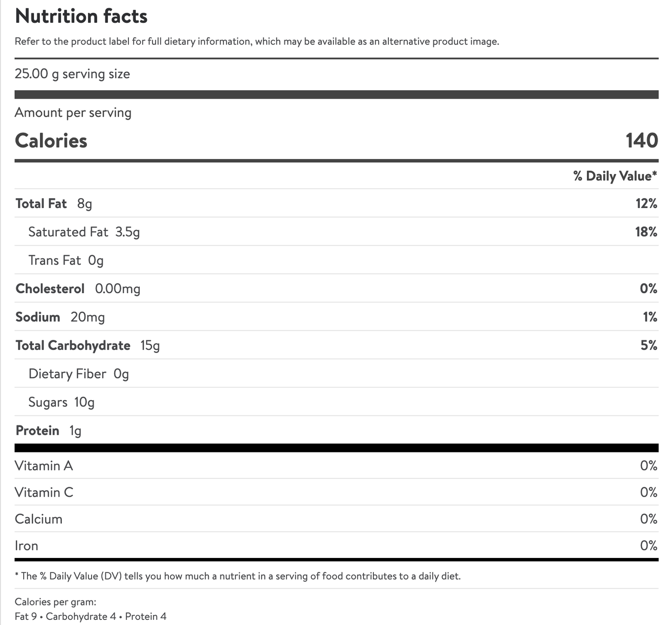
Task: Click the Vitamin A row label
Action: [x=44, y=466]
